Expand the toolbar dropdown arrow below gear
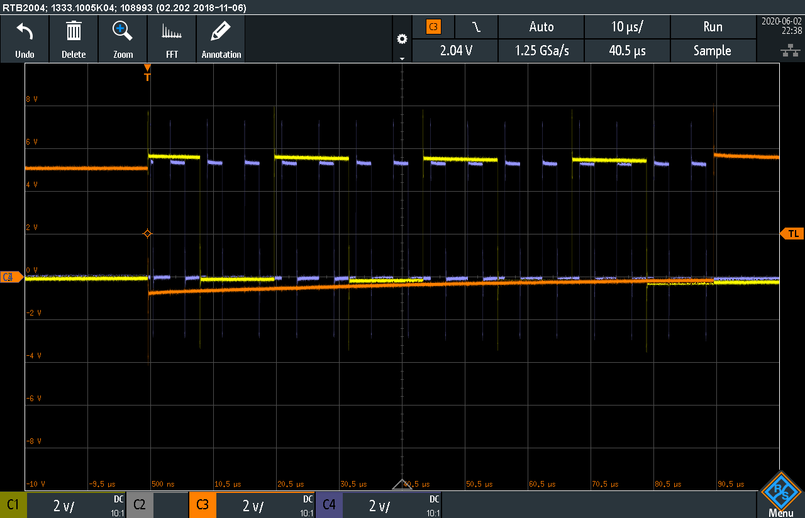Image resolution: width=805 pixels, height=518 pixels. click(x=402, y=59)
